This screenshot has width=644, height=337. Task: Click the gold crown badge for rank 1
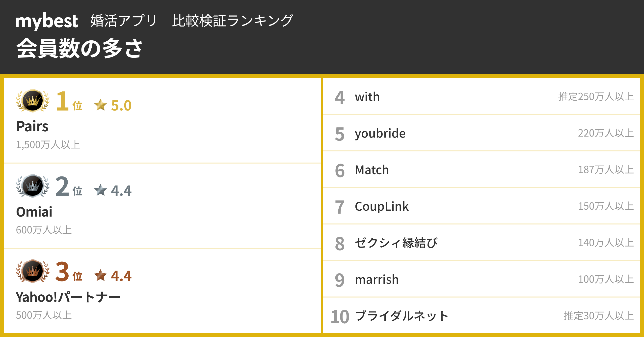click(32, 101)
